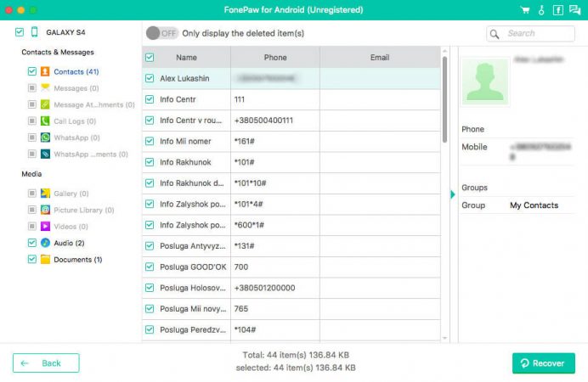Open the shopping cart icon

(x=525, y=10)
